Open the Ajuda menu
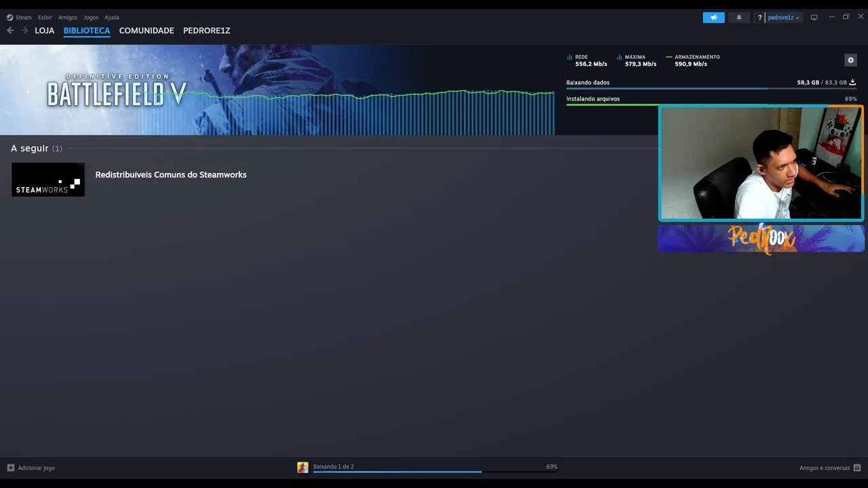The image size is (868, 488). pyautogui.click(x=112, y=18)
